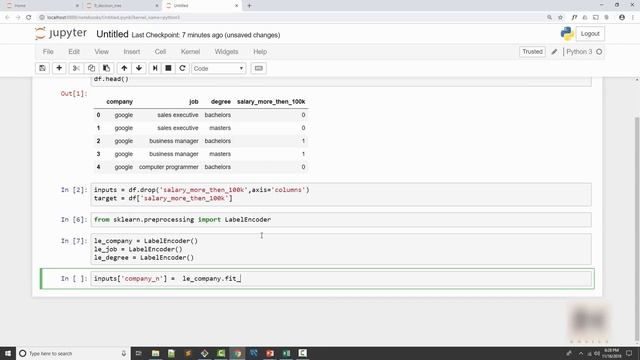Click Chrome icon in taskbar
The height and width of the screenshot is (360, 640).
click(237, 353)
